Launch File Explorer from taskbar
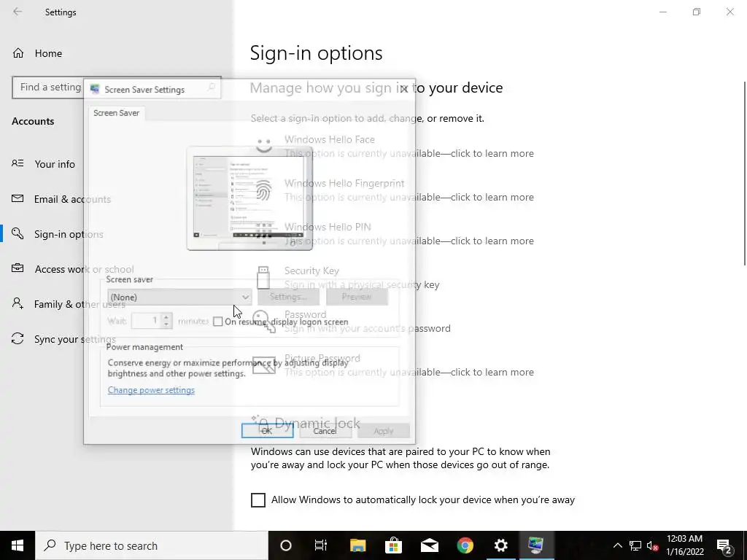The width and height of the screenshot is (747, 560). tap(357, 545)
